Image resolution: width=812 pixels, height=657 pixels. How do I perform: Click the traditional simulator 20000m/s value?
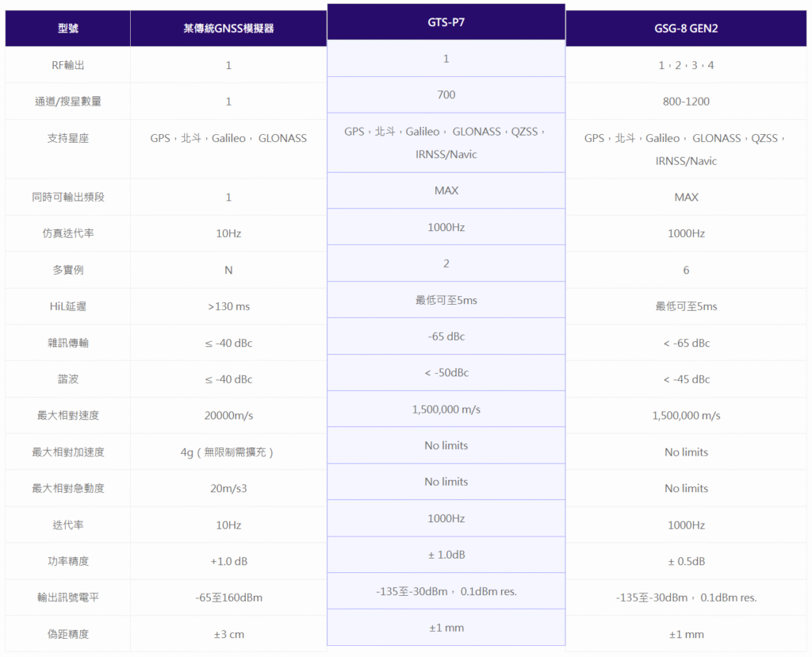click(x=228, y=416)
